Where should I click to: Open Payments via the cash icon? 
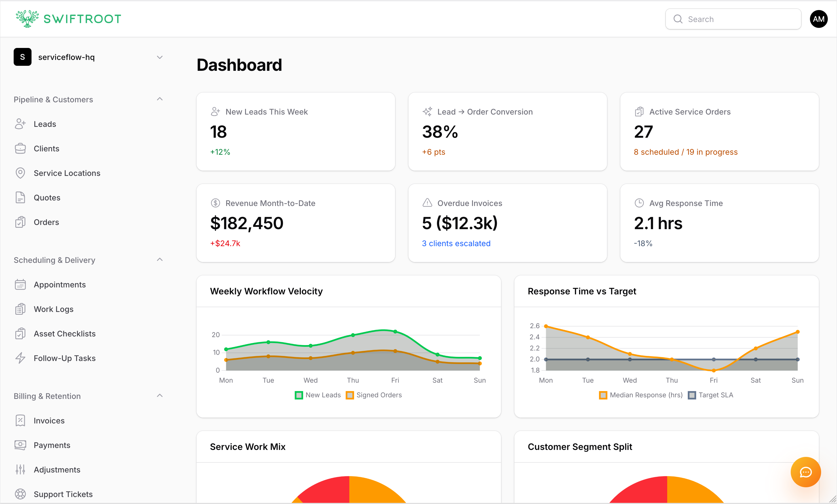(x=20, y=445)
